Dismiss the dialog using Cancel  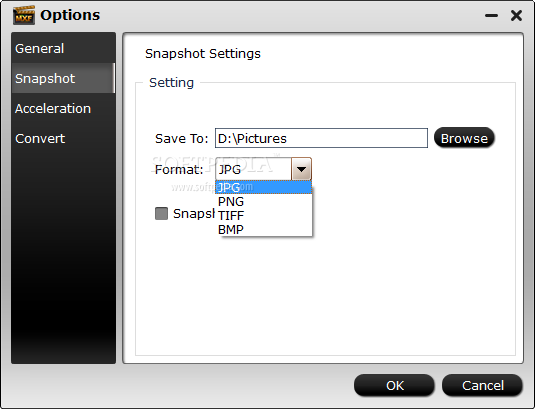coord(482,385)
